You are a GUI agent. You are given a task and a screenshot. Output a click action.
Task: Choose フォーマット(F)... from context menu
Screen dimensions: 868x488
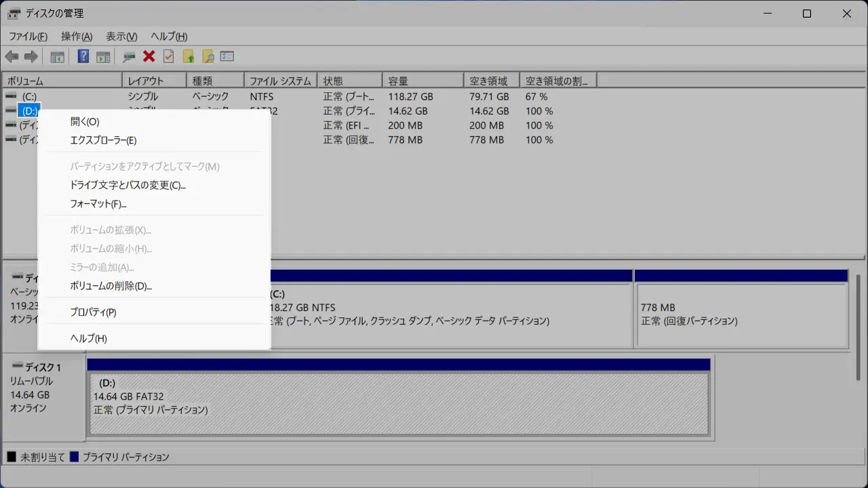98,204
